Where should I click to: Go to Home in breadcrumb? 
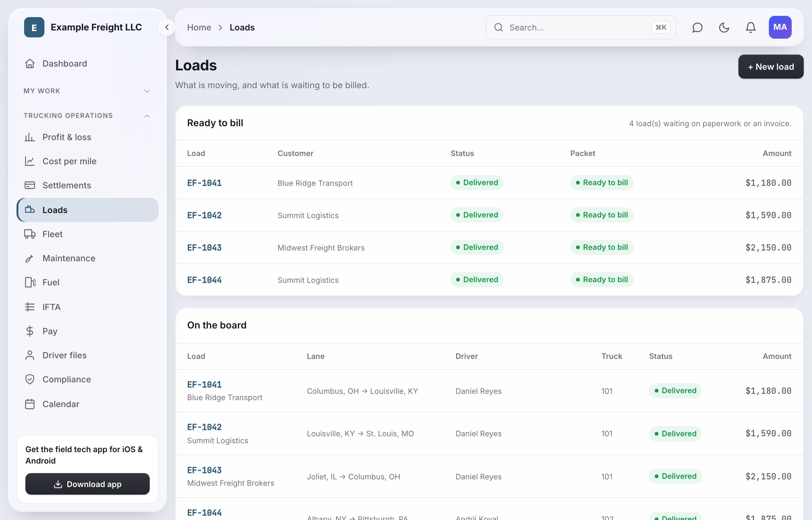click(x=199, y=27)
